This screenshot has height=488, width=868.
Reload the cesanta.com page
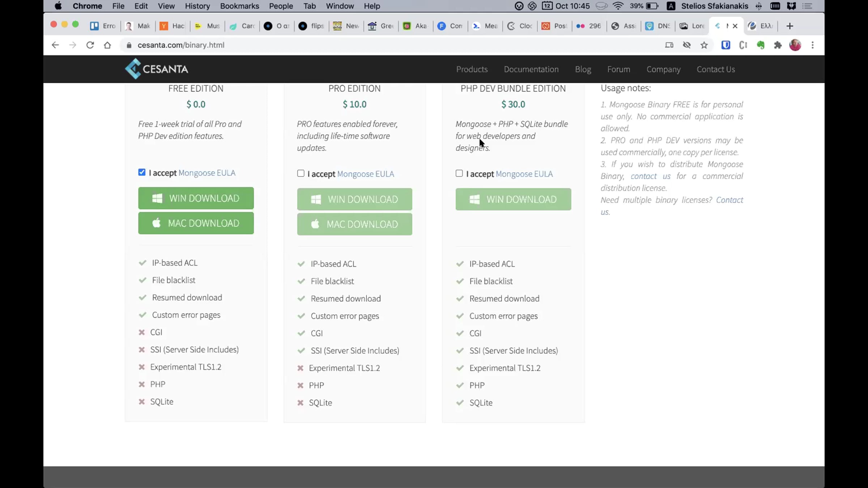point(90,45)
